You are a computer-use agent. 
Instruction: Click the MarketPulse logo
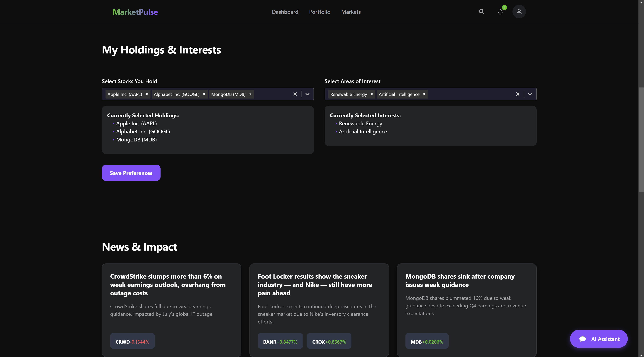point(135,12)
